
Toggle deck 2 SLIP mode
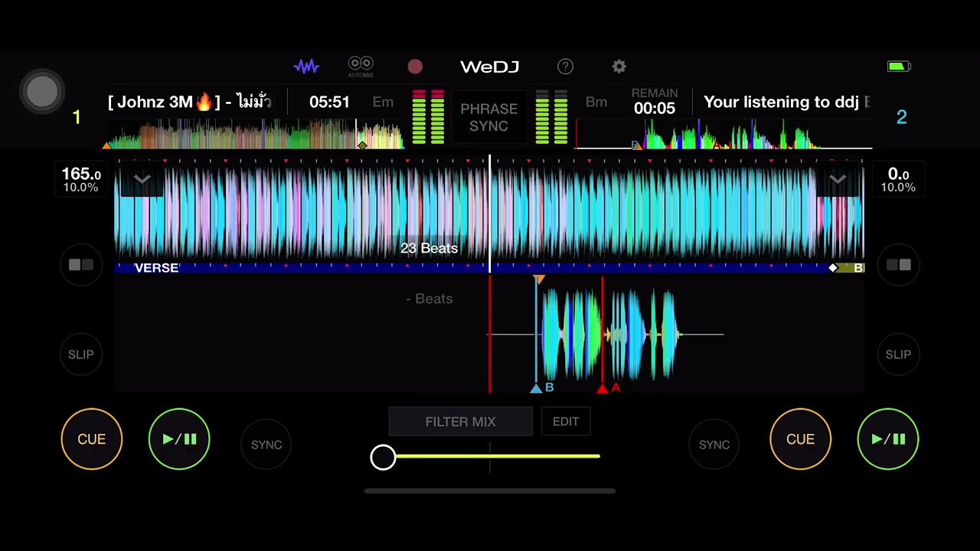[898, 354]
